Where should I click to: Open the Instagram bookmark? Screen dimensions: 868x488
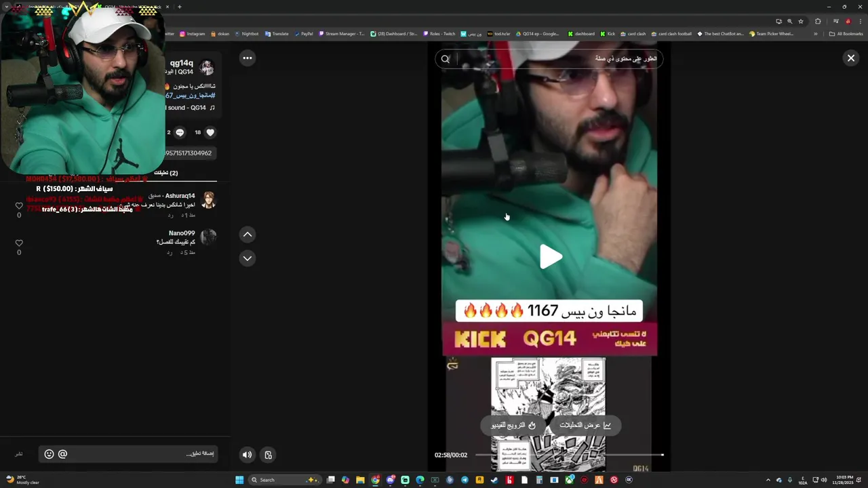pos(193,34)
